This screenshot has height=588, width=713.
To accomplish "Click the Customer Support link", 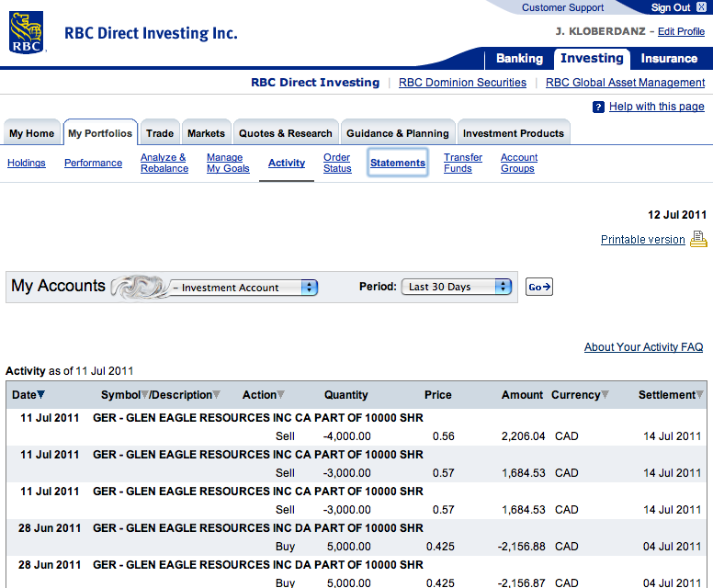I will coord(562,7).
